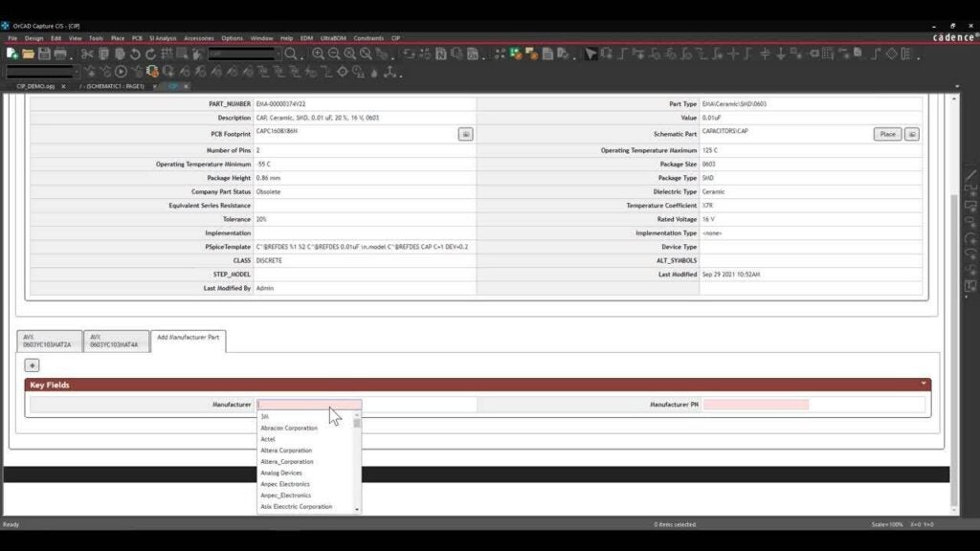This screenshot has height=551, width=980.
Task: Open the Constraints menu
Action: pyautogui.click(x=368, y=38)
